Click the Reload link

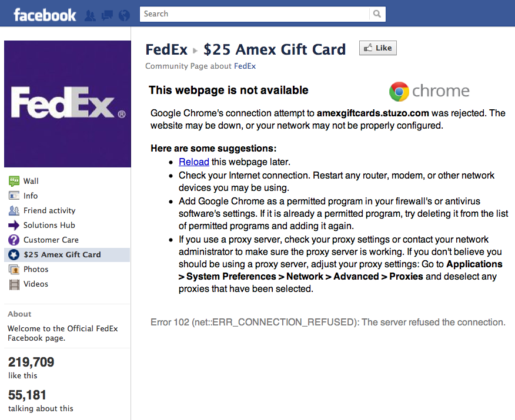pos(194,162)
